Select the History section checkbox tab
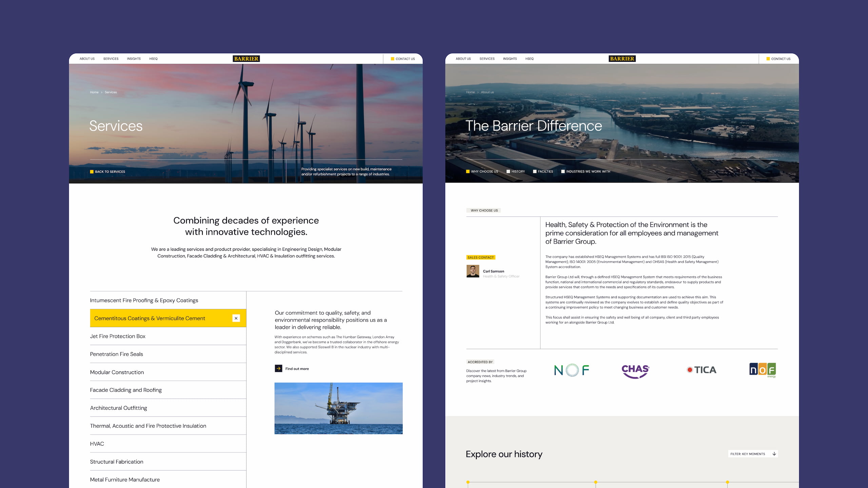Image resolution: width=868 pixels, height=488 pixels. tap(515, 171)
